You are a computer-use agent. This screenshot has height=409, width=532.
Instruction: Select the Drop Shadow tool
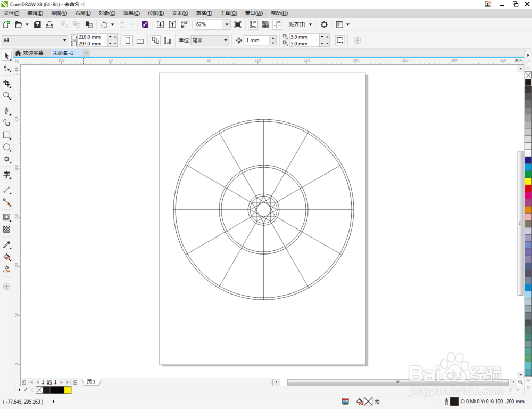click(7, 217)
